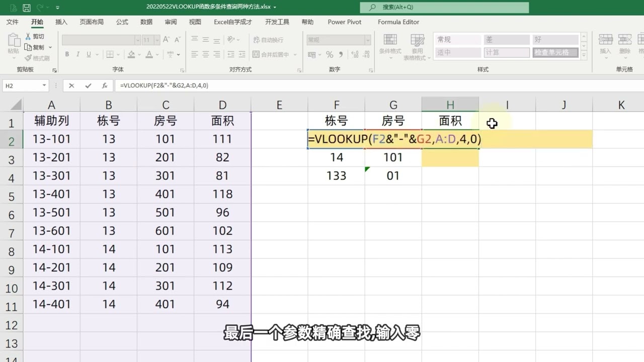This screenshot has height=362, width=644.
Task: Click the comma style icon
Action: pyautogui.click(x=341, y=54)
